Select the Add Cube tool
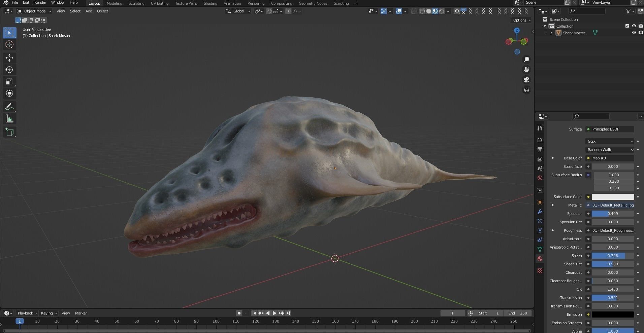The height and width of the screenshot is (333, 644). (x=9, y=132)
